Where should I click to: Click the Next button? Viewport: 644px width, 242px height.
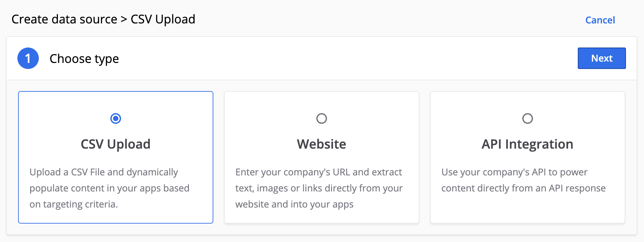(601, 58)
